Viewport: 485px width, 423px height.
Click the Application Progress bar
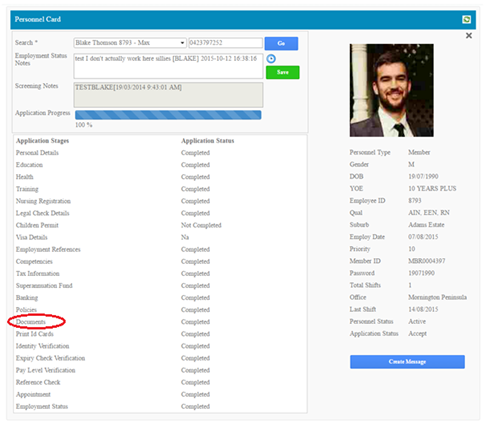[168, 115]
